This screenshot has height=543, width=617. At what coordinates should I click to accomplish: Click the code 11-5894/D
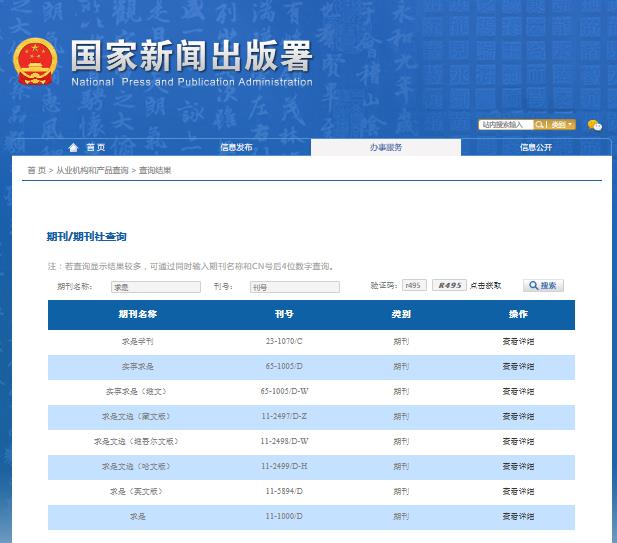pos(284,491)
